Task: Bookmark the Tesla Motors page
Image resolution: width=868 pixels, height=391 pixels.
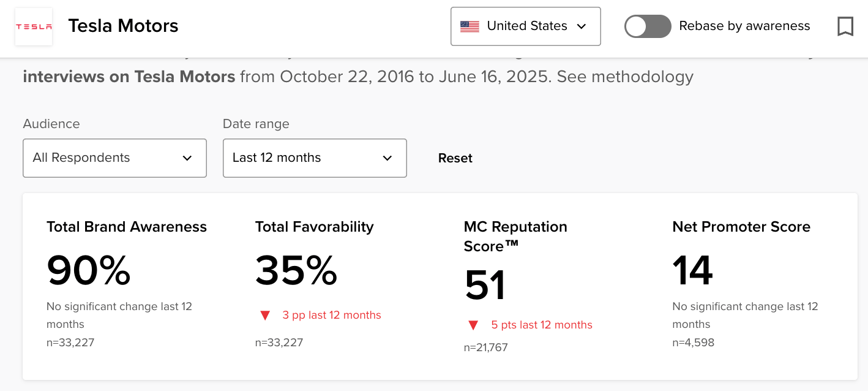Action: (x=845, y=26)
